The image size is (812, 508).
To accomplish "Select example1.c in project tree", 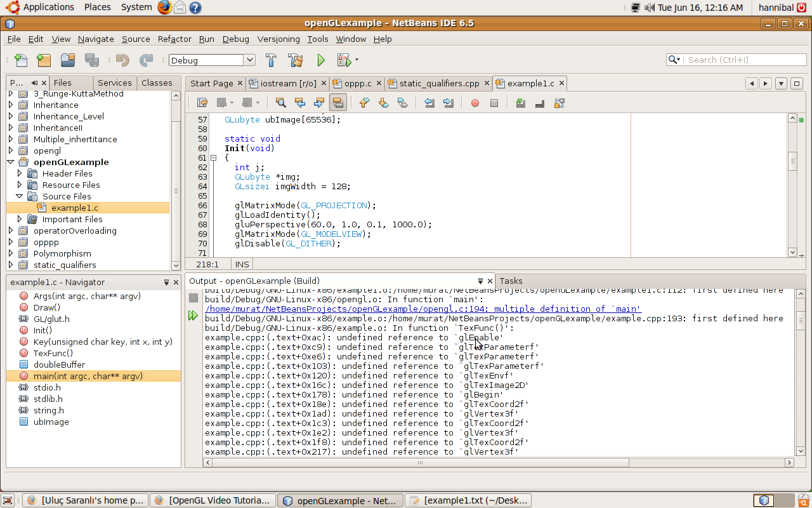I will pos(75,208).
